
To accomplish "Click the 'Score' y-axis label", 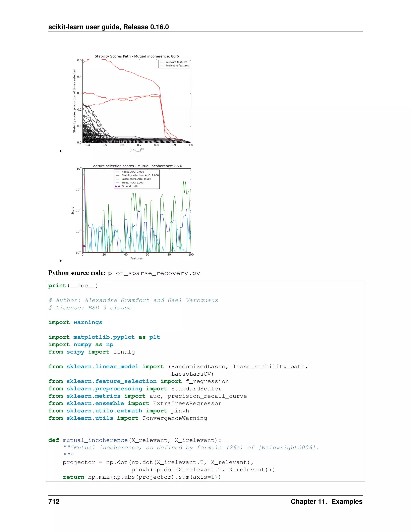I will coord(73,210).
